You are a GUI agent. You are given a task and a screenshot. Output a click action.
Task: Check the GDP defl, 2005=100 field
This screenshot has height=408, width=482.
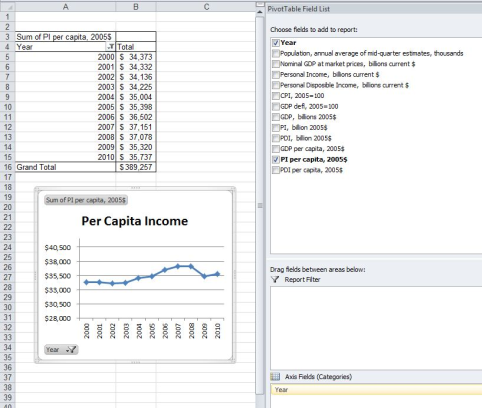[x=276, y=107]
